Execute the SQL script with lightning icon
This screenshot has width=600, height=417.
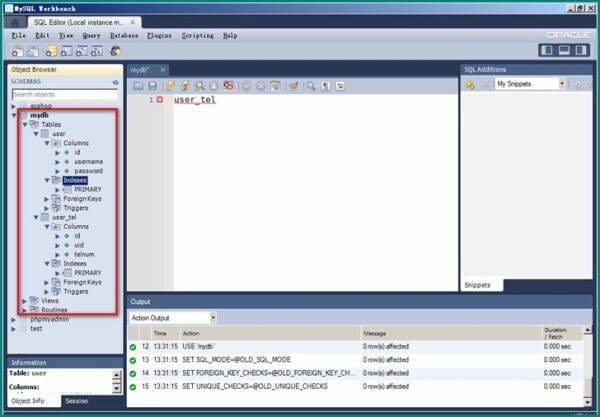pyautogui.click(x=171, y=86)
